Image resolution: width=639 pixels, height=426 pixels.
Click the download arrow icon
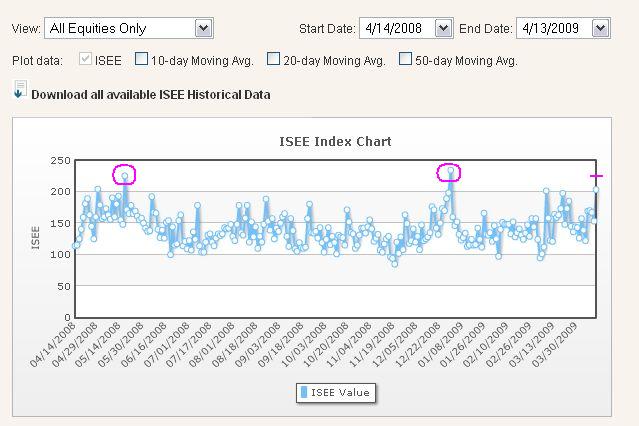pos(19,92)
